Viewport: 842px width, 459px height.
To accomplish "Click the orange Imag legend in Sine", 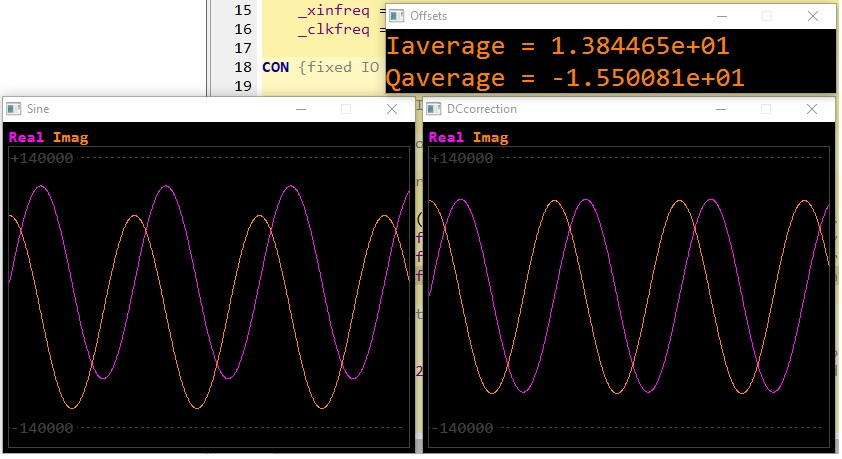I will [x=70, y=137].
